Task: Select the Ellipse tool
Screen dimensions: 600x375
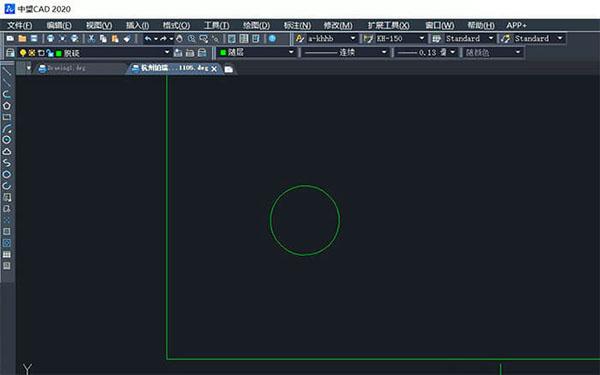Action: [x=7, y=174]
